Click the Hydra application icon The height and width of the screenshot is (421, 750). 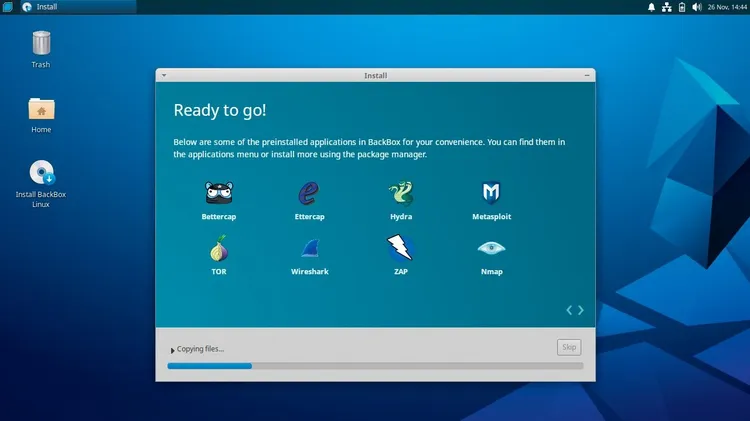[401, 193]
